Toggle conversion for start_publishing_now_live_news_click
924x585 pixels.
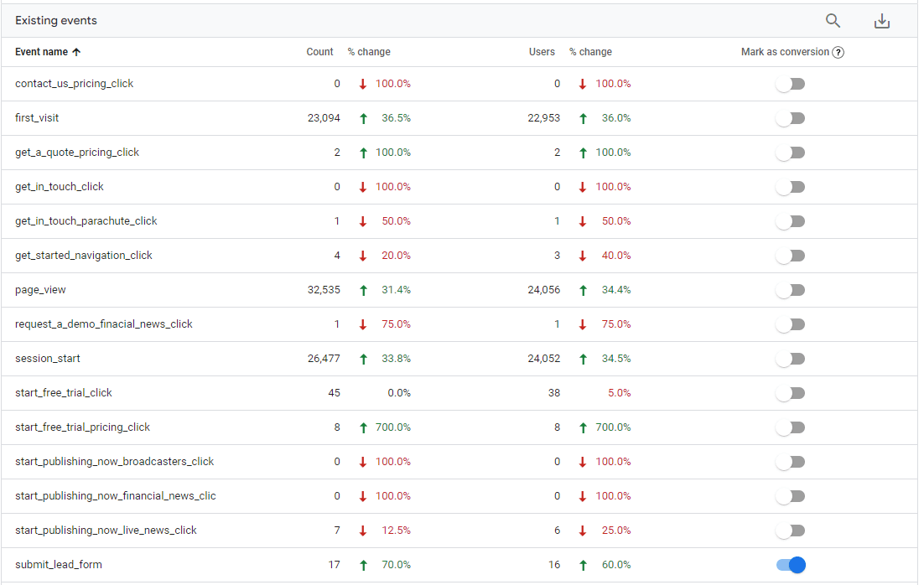[791, 531]
